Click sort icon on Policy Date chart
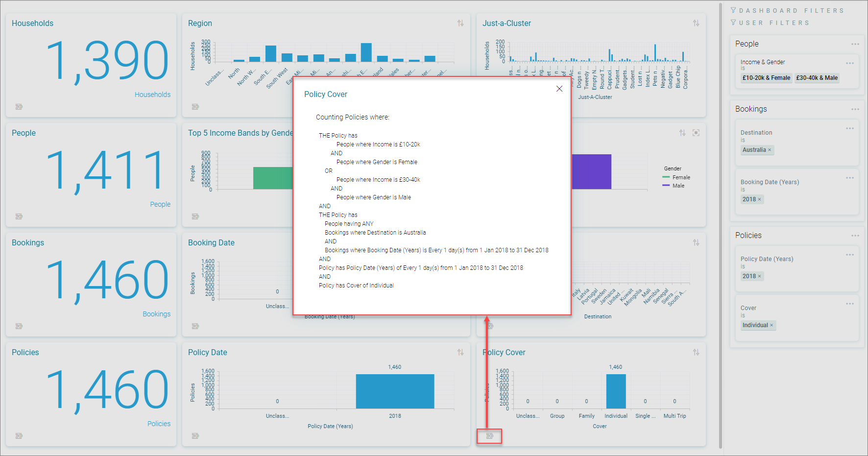868x456 pixels. (x=460, y=352)
